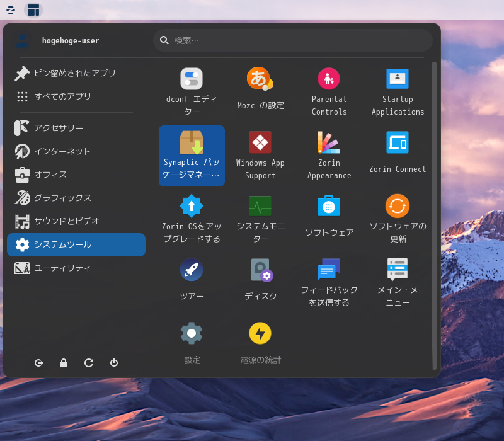Select ピン留めされたアプリ category
Image resolution: width=504 pixels, height=441 pixels.
76,73
